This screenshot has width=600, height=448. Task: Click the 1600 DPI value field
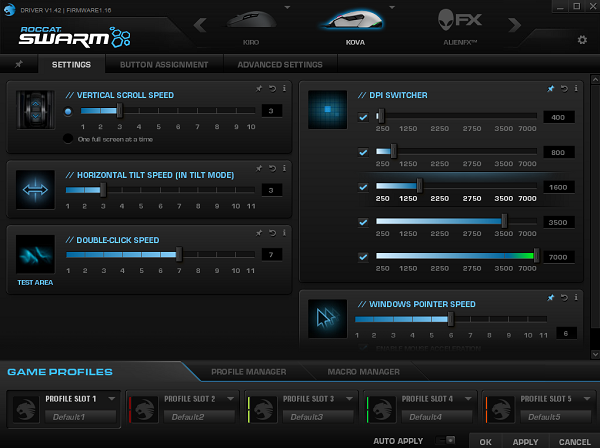point(559,187)
